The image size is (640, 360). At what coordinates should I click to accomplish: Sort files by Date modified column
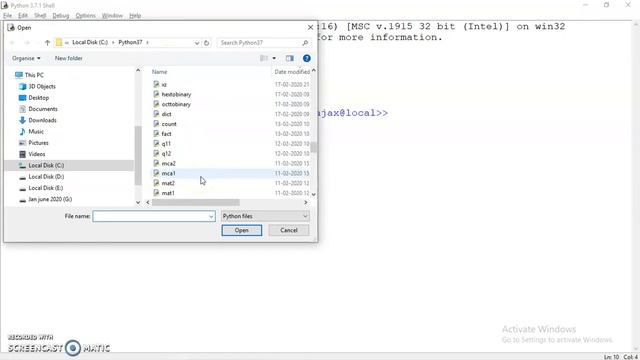(x=292, y=72)
